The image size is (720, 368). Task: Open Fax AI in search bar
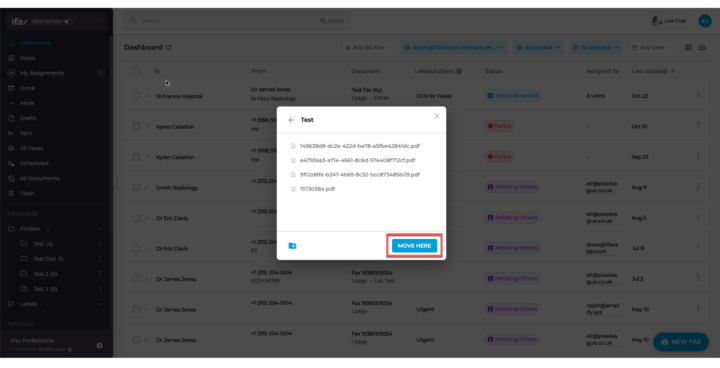(x=332, y=21)
